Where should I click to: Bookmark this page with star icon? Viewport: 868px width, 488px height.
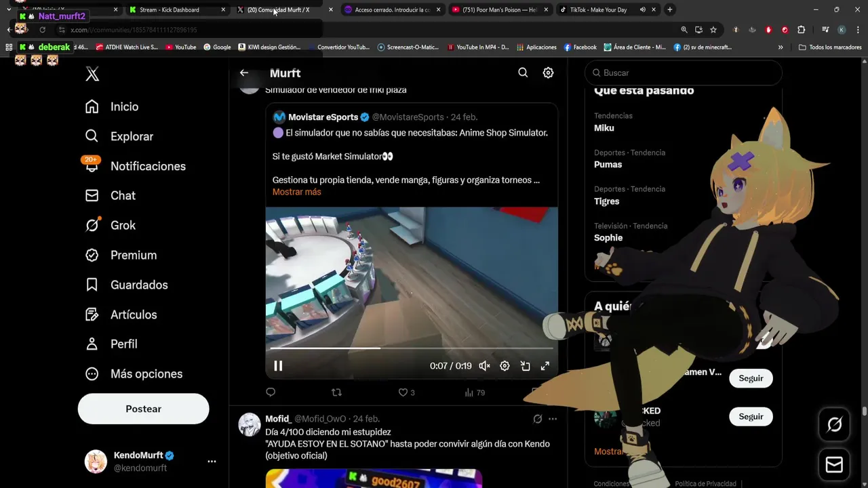[x=713, y=30]
